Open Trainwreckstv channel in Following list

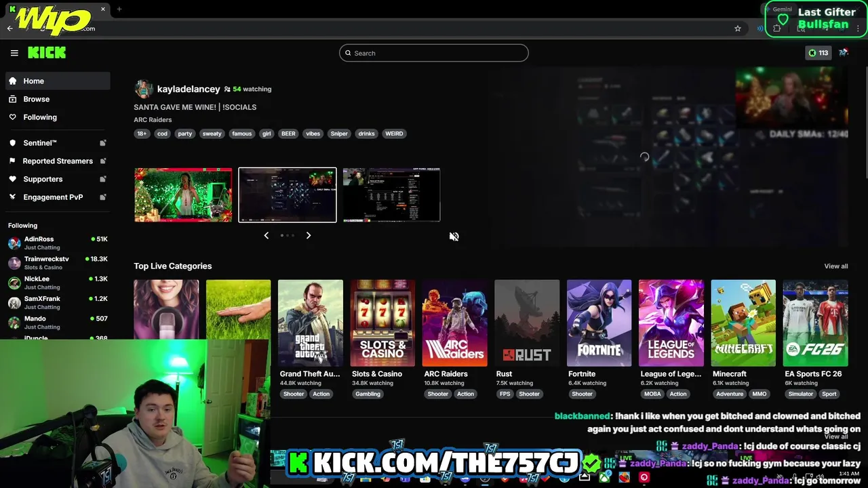coord(58,263)
